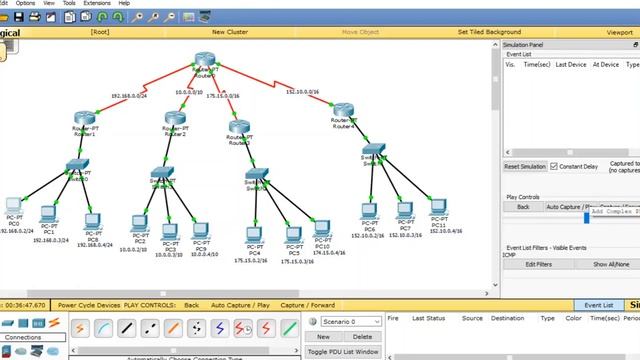Click the 192.168.0.0/24 network label
This screenshot has width=640, height=360.
pyautogui.click(x=129, y=96)
